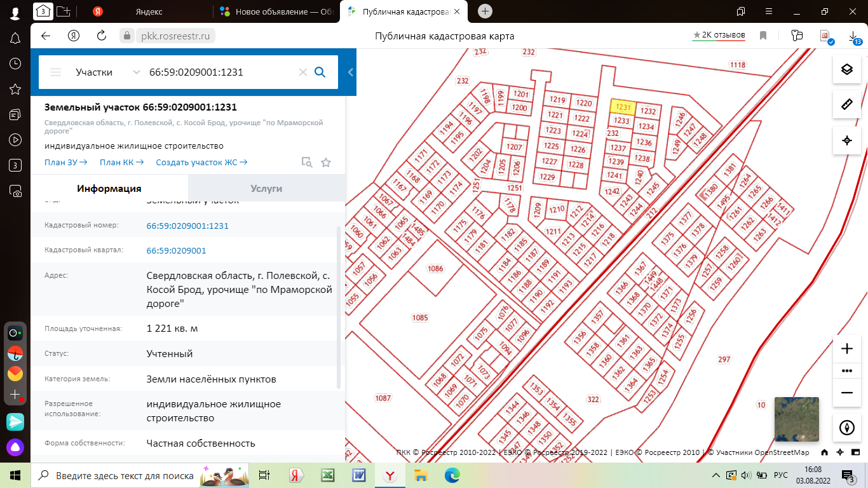Create a new tab group in the title bar

click(64, 11)
